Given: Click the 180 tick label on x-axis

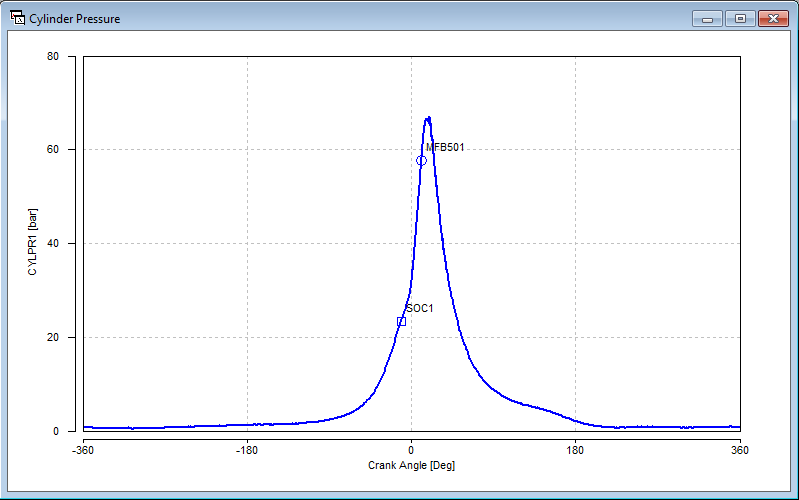Looking at the screenshot, I should tap(575, 450).
